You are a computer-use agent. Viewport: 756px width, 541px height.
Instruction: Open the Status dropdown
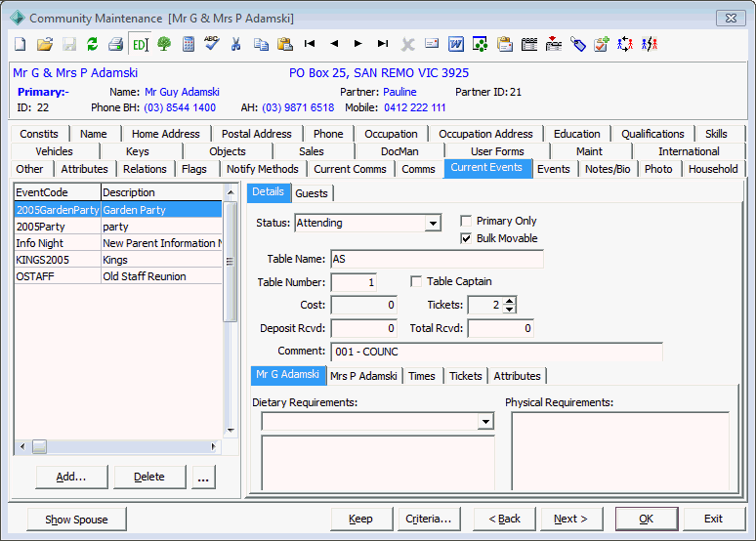click(433, 224)
